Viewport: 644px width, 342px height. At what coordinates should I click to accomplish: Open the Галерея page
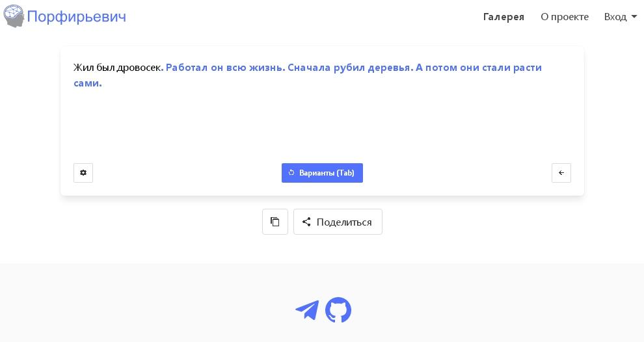pos(503,17)
